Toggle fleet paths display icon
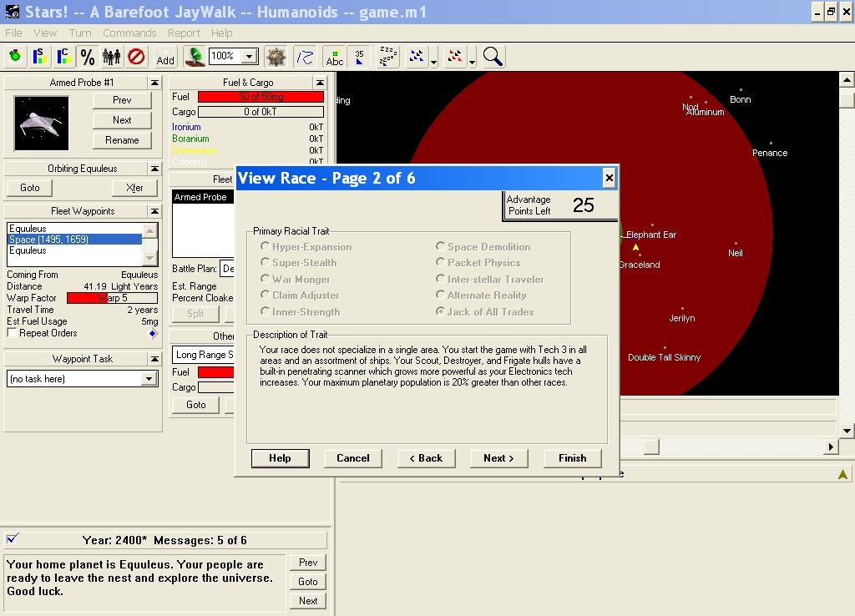The image size is (855, 616). click(305, 57)
